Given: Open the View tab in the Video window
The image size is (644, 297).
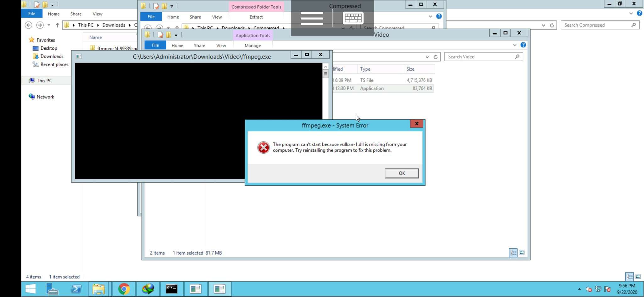Looking at the screenshot, I should [x=221, y=46].
